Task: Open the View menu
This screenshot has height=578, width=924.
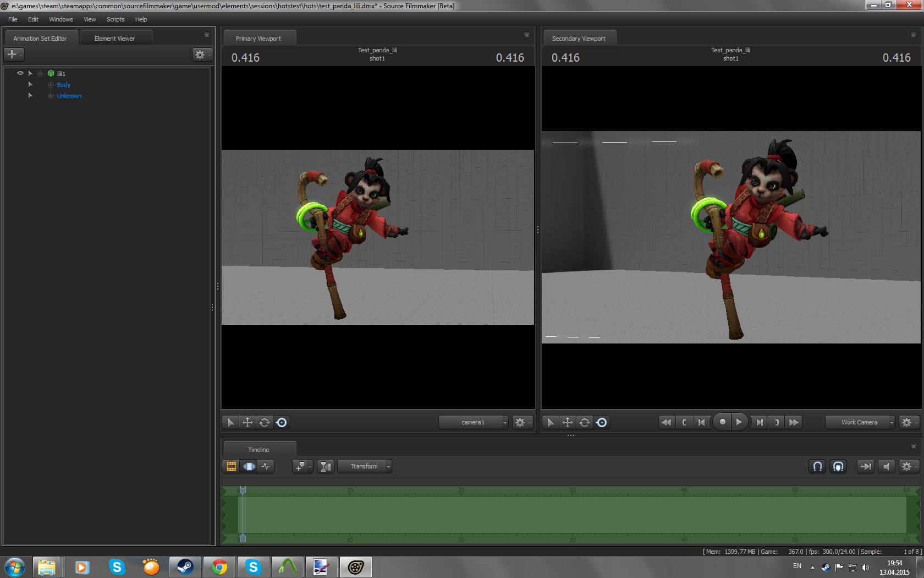Action: [x=90, y=19]
